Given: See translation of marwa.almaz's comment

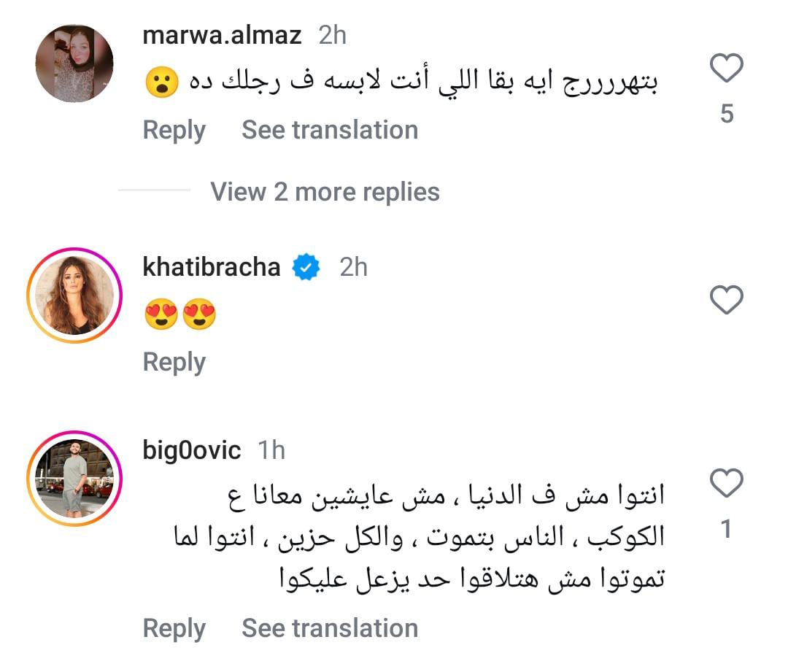Looking at the screenshot, I should click(330, 131).
